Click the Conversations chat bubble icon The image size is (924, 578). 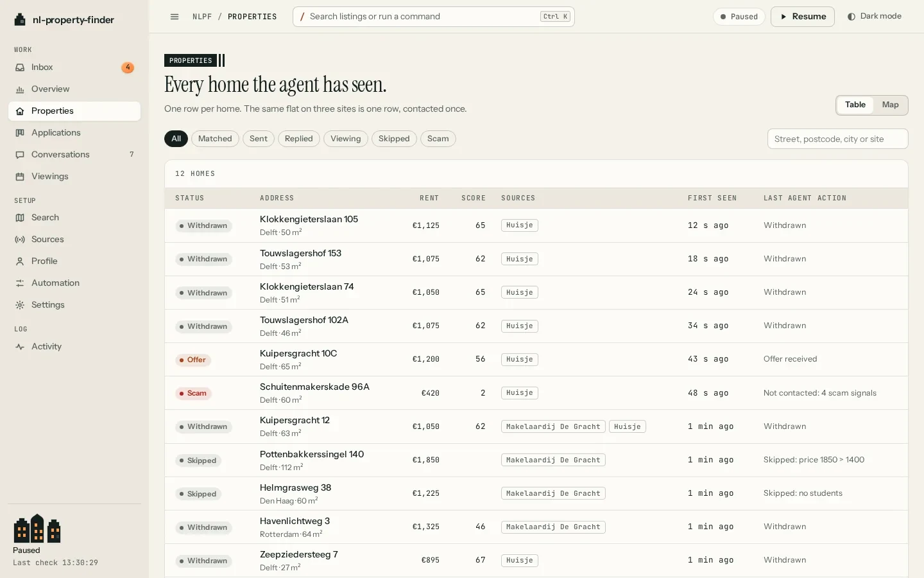[x=20, y=155]
